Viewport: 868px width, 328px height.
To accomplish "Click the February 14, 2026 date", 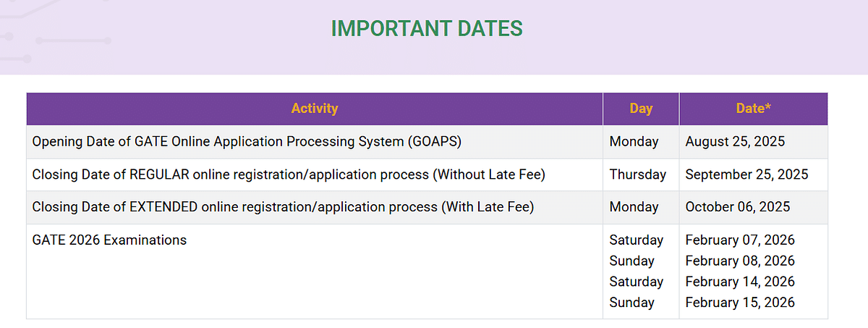I will (740, 282).
